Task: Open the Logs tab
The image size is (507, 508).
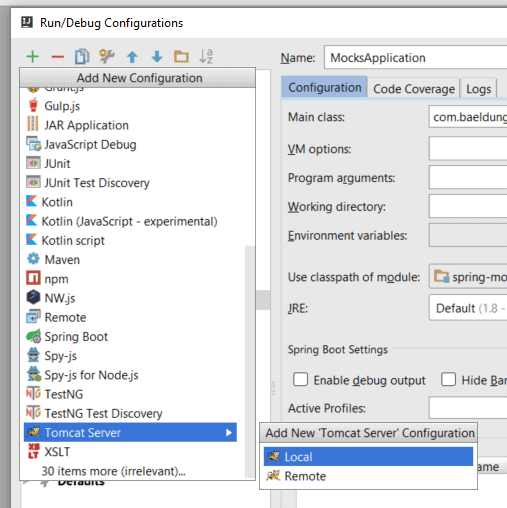Action: (478, 89)
